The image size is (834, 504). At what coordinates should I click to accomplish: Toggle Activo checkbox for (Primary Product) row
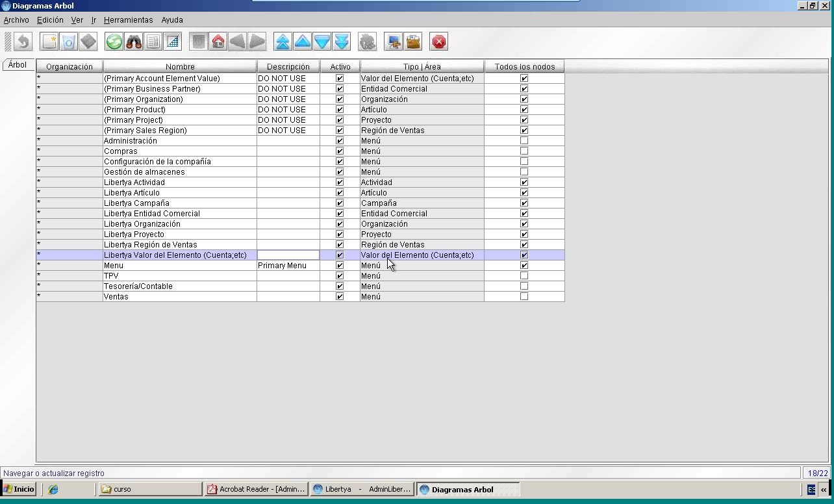340,110
